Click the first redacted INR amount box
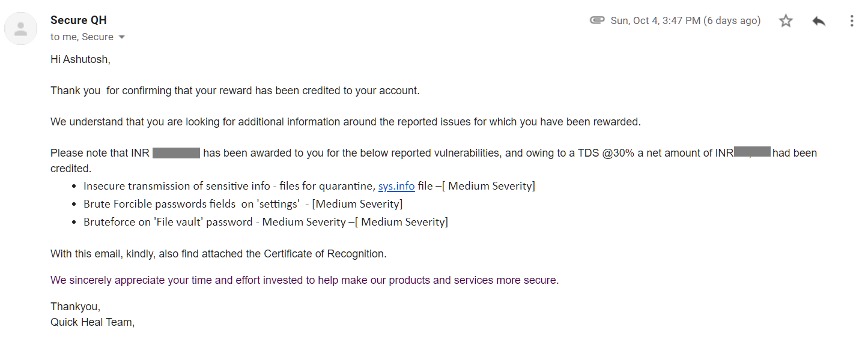Screen dimensions: 868x339 pos(176,153)
